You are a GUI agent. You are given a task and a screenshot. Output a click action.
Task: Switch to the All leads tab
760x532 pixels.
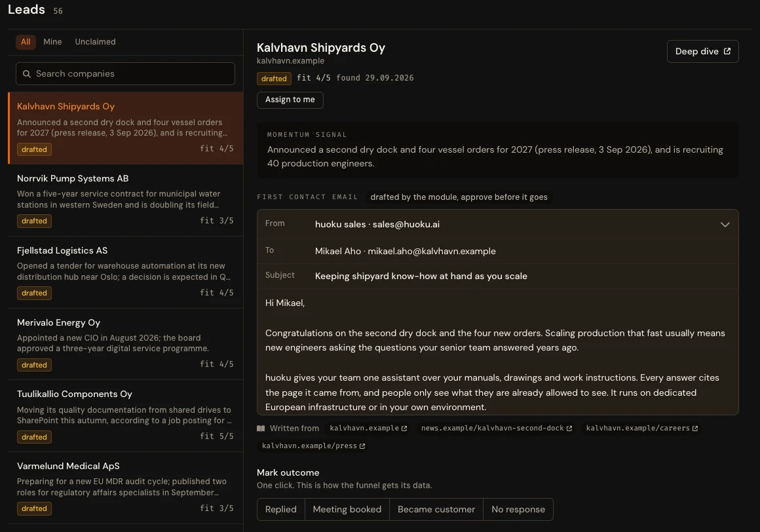pyautogui.click(x=26, y=42)
